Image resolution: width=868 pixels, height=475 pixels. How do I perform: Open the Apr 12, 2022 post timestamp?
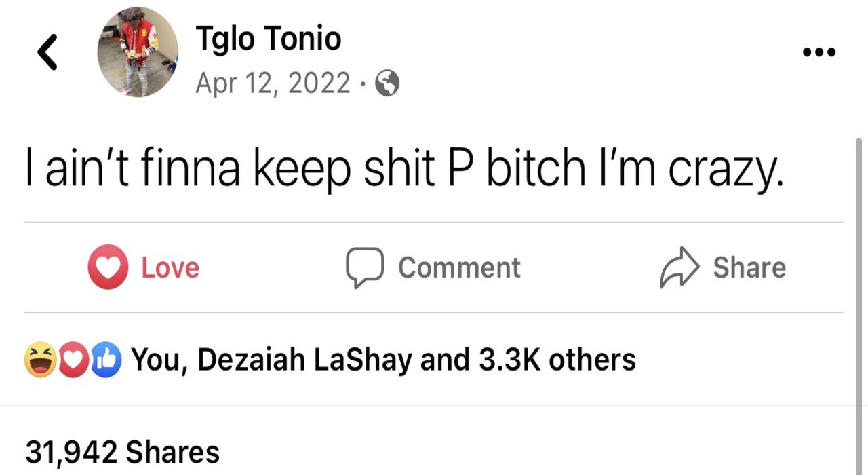(273, 83)
